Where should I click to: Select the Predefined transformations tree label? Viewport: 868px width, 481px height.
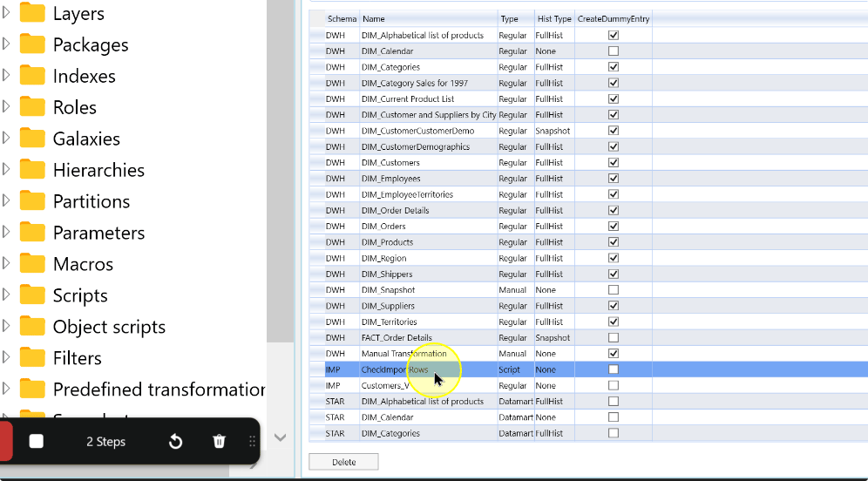159,390
